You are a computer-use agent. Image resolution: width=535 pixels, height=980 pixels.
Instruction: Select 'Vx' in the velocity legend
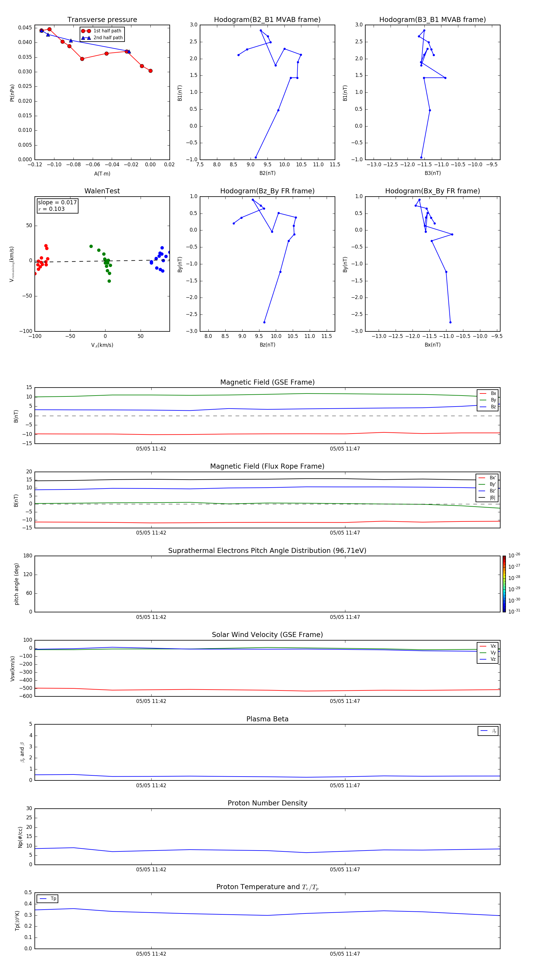tap(488, 646)
